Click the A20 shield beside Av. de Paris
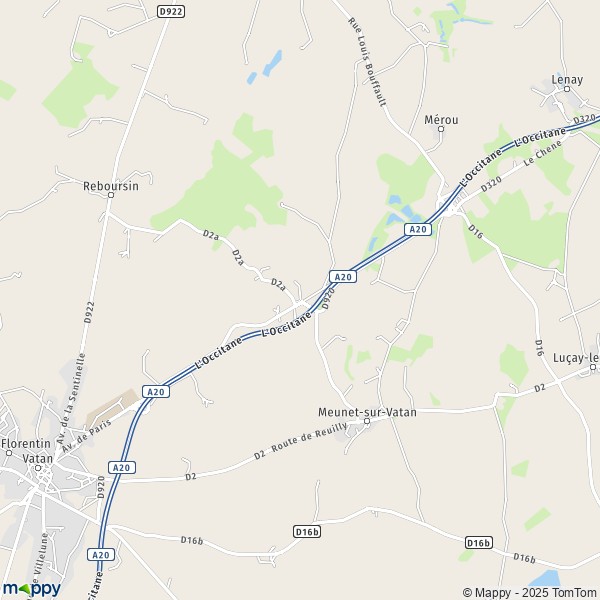600x600 pixels. (x=156, y=391)
